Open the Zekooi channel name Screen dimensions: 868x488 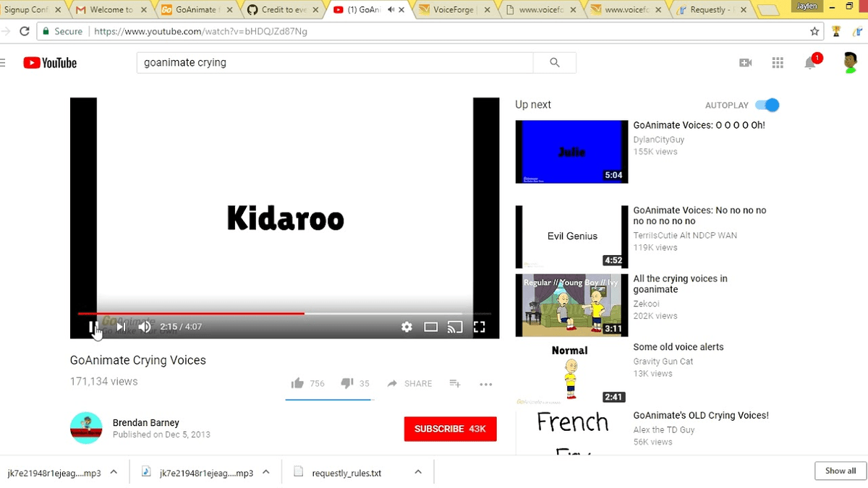pyautogui.click(x=647, y=304)
